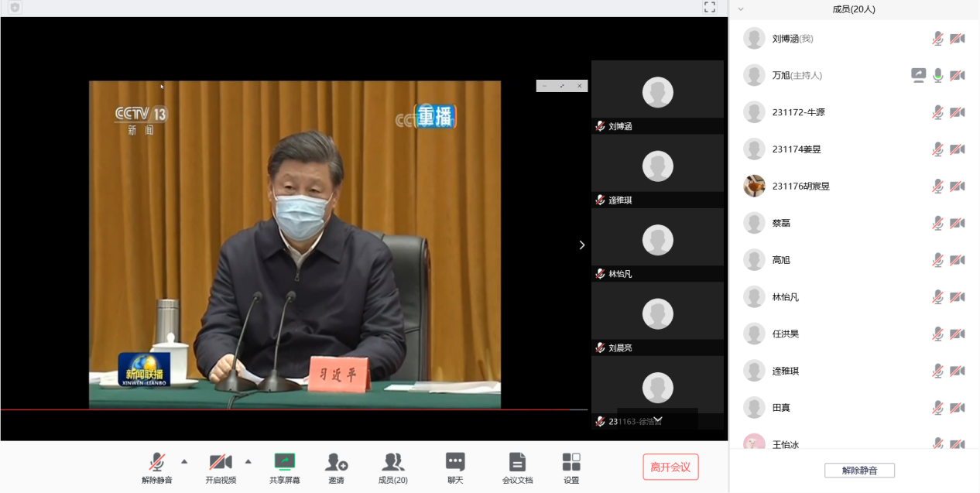Viewport: 980px width, 493px height.
Task: Click the avatar beside 田真
Action: coord(754,407)
